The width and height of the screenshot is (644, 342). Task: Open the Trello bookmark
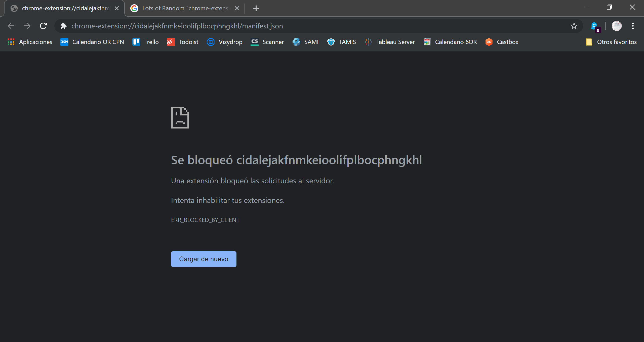pyautogui.click(x=146, y=42)
